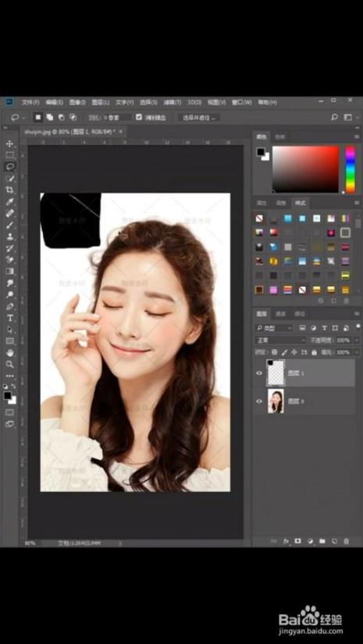Select the Crop tool in toolbar
The width and height of the screenshot is (363, 644).
click(x=9, y=189)
